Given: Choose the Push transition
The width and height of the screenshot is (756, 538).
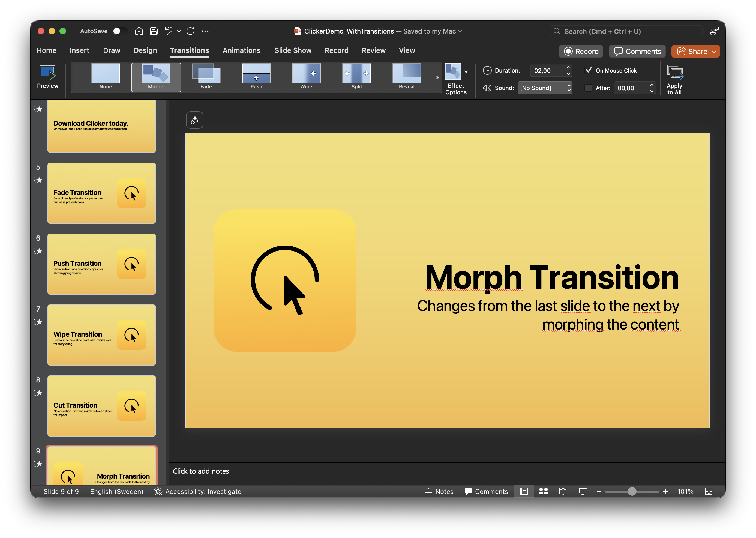Looking at the screenshot, I should pyautogui.click(x=256, y=77).
